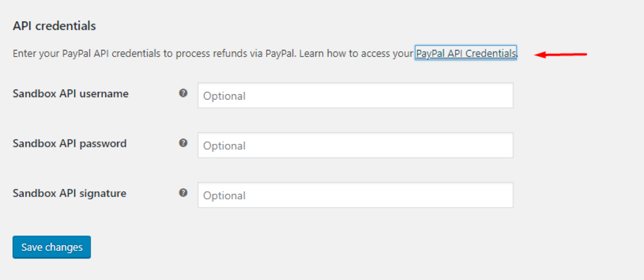Click the Sandbox API signature label

click(69, 193)
